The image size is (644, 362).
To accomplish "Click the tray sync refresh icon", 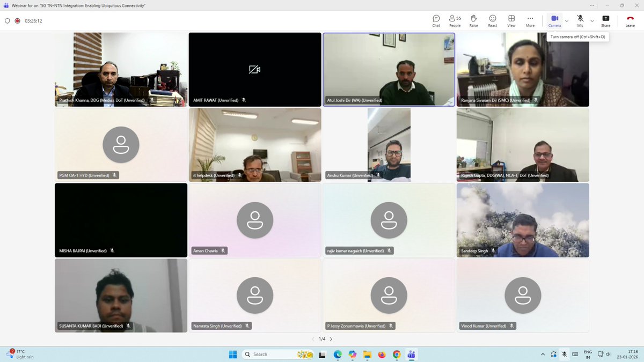I will click(x=554, y=354).
